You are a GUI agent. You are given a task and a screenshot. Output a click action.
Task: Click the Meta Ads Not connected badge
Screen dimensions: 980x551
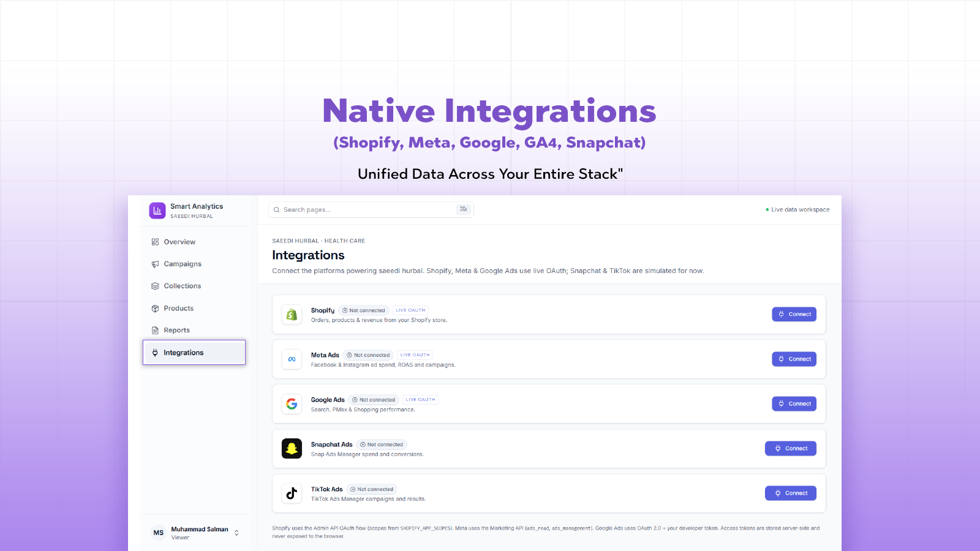pos(368,355)
